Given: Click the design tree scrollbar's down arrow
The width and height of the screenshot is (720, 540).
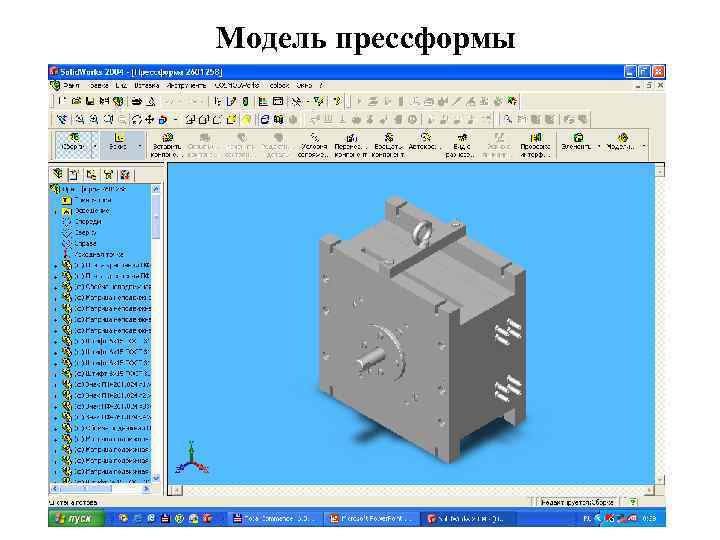Looking at the screenshot, I should point(156,478).
